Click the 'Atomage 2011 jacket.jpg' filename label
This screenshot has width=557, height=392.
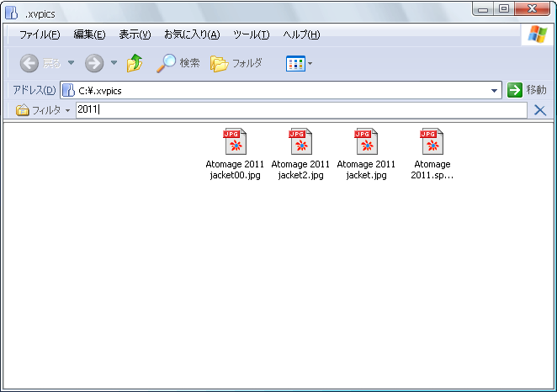366,170
